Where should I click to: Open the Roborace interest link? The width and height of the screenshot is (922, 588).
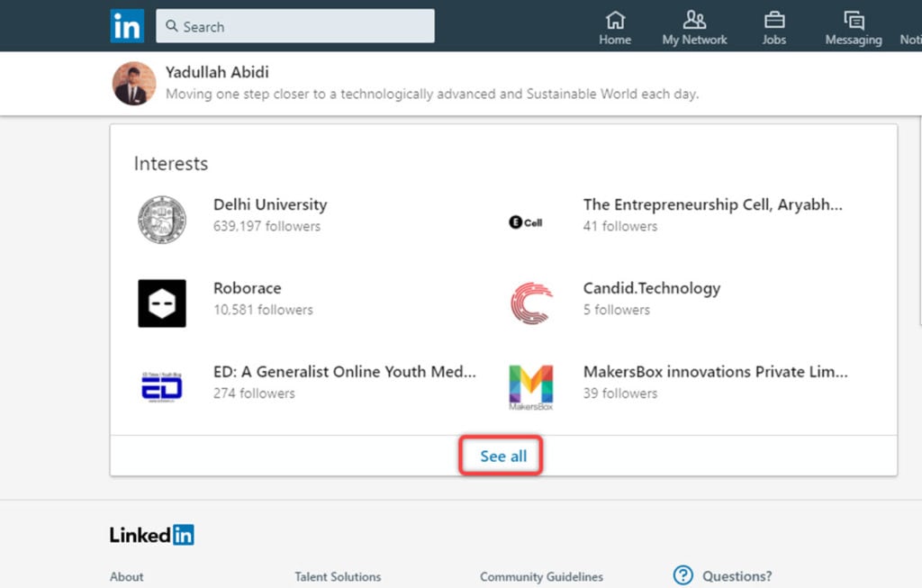coord(247,288)
